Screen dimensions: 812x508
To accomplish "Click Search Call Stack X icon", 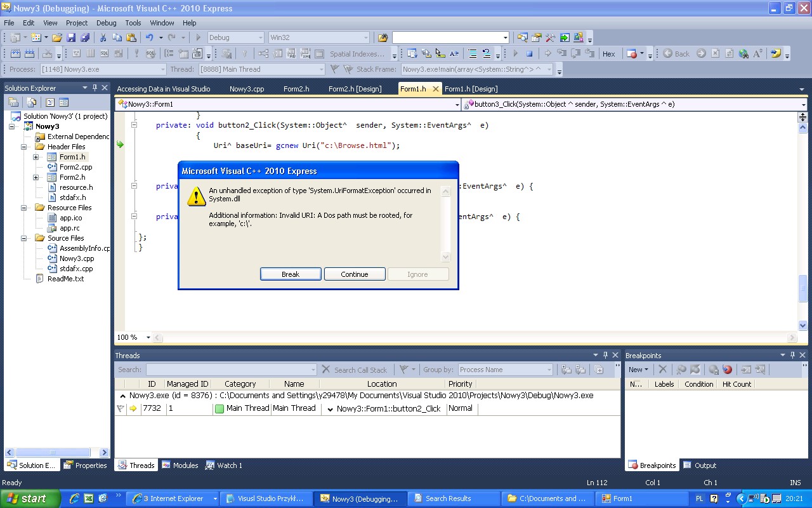I will [x=326, y=369].
